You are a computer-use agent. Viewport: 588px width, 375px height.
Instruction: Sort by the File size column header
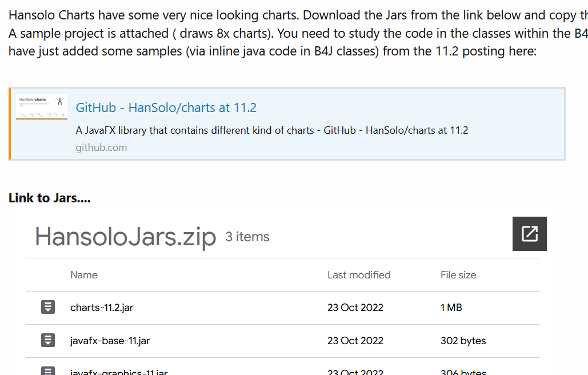pyautogui.click(x=458, y=275)
